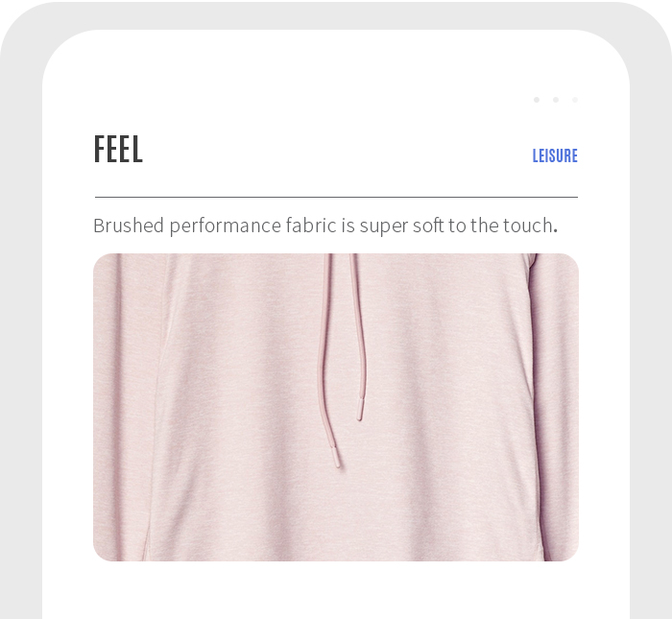672x619 pixels.
Task: Click the brushed performance fabric description text
Action: click(x=325, y=226)
